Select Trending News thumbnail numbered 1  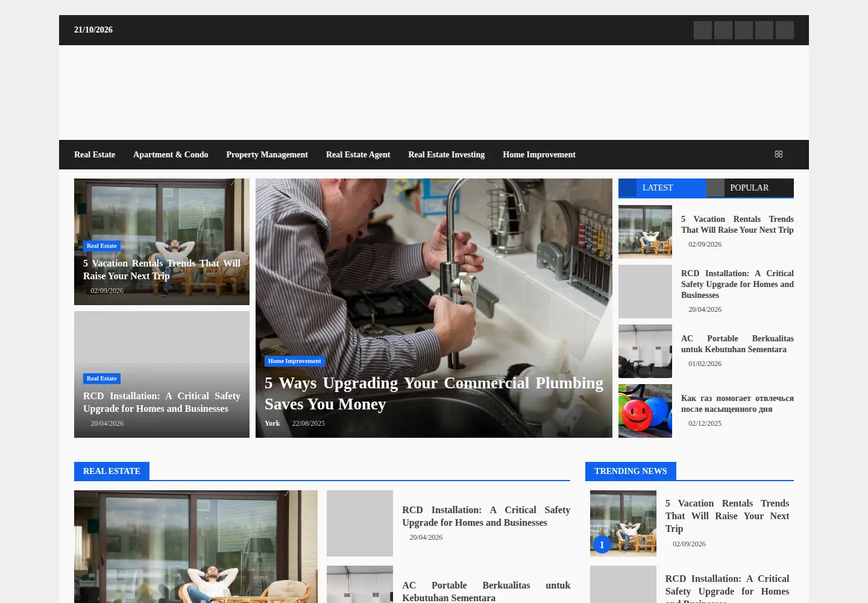click(x=623, y=523)
